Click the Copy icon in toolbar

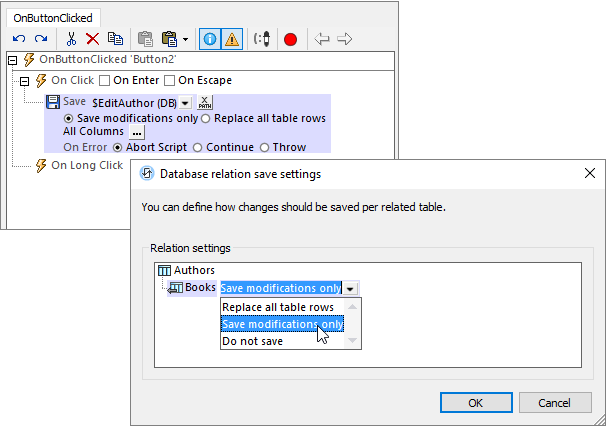pos(115,39)
